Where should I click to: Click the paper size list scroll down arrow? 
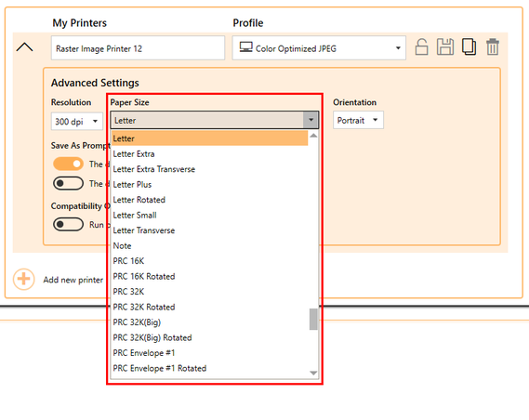pyautogui.click(x=313, y=373)
